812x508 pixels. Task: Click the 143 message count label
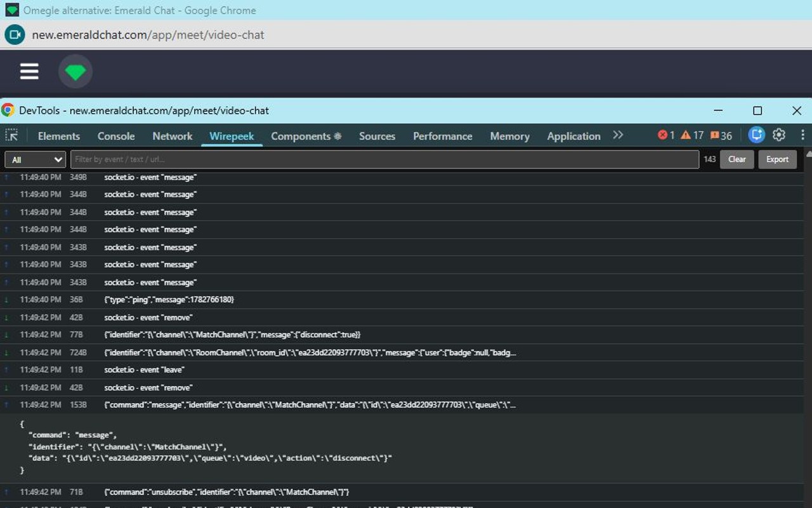pyautogui.click(x=710, y=159)
